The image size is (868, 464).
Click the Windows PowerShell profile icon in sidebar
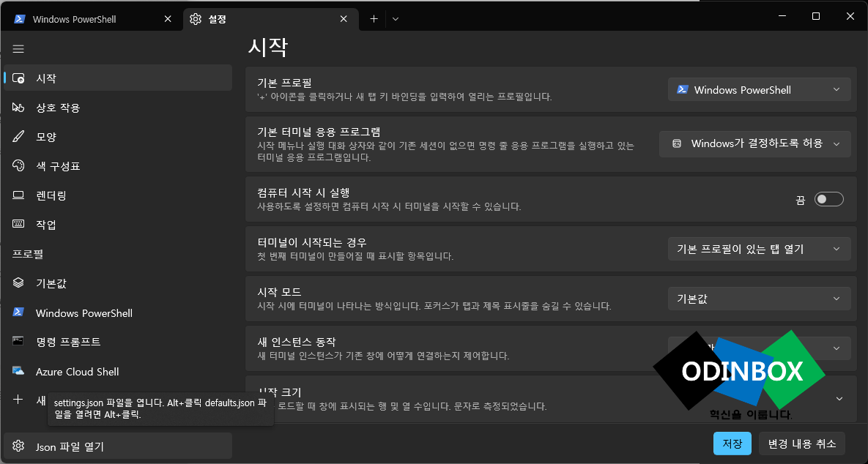18,313
